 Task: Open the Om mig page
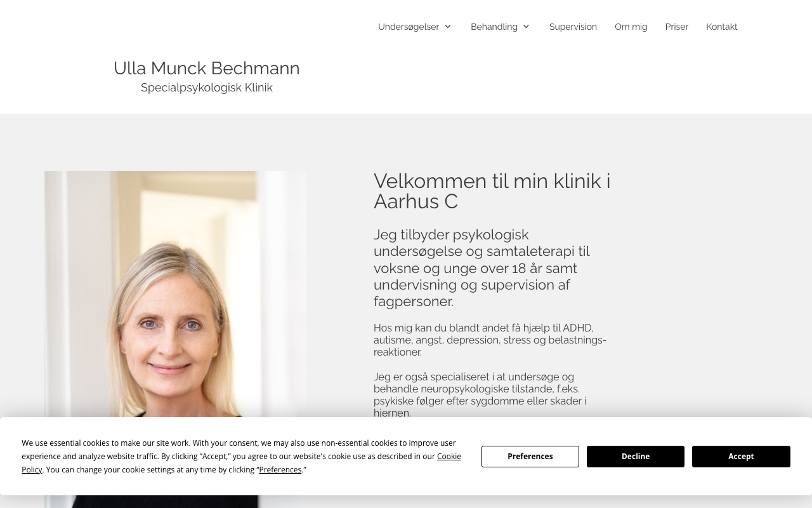click(x=631, y=27)
